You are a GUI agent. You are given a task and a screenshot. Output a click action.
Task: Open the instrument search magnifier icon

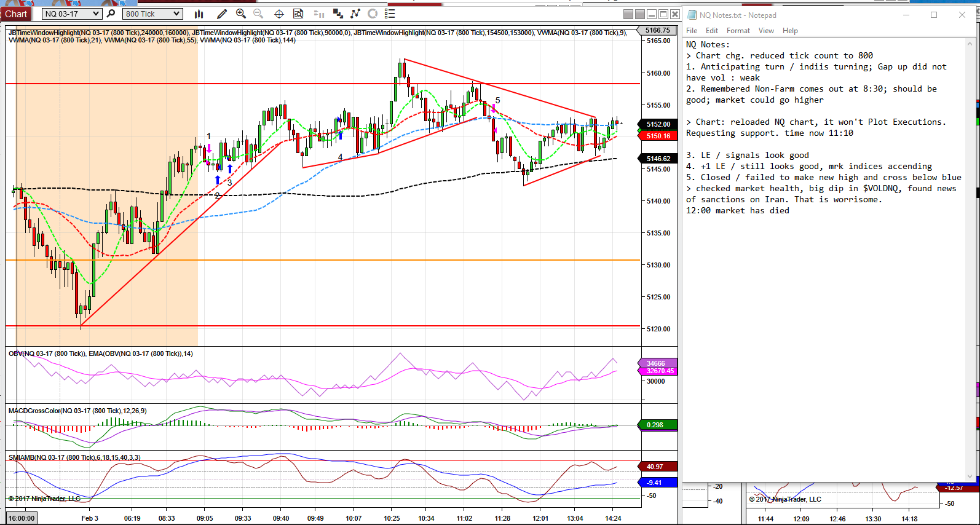tap(111, 14)
